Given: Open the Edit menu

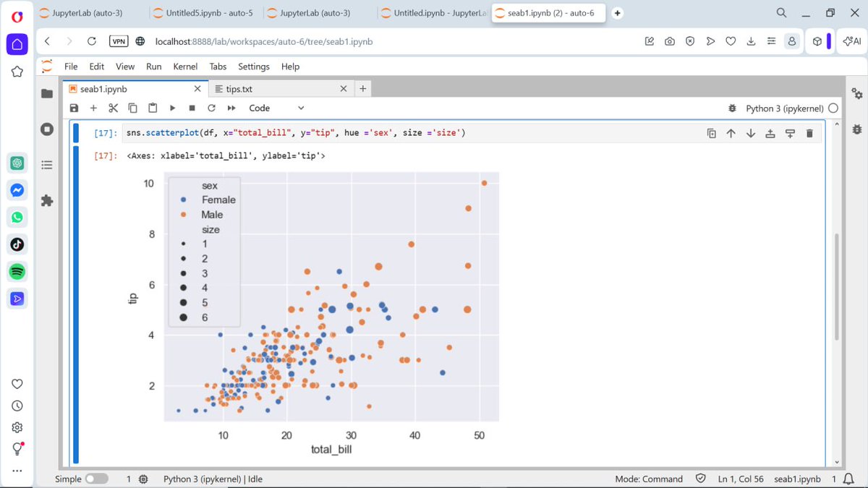Looking at the screenshot, I should pos(97,67).
